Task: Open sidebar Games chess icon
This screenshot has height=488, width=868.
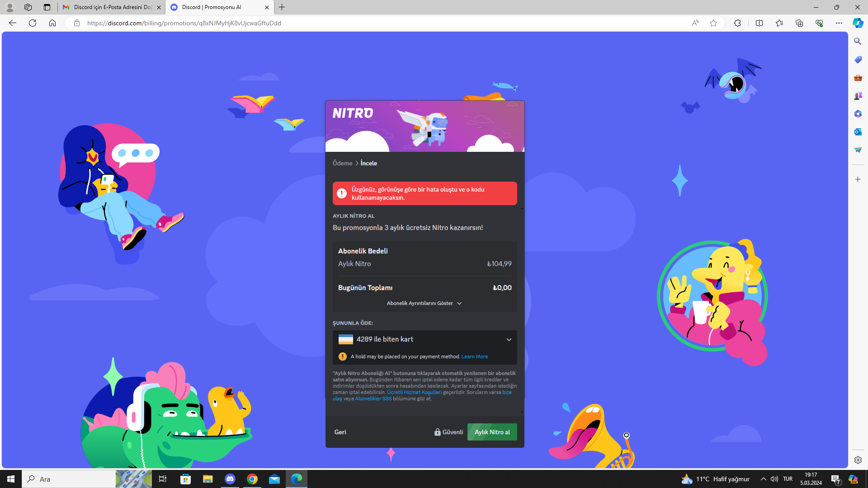Action: [858, 96]
